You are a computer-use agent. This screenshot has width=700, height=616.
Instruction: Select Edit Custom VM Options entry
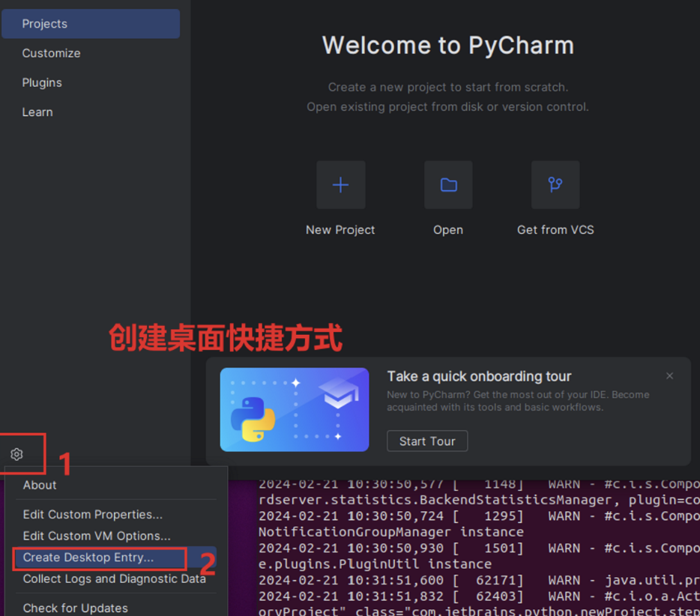(x=97, y=536)
